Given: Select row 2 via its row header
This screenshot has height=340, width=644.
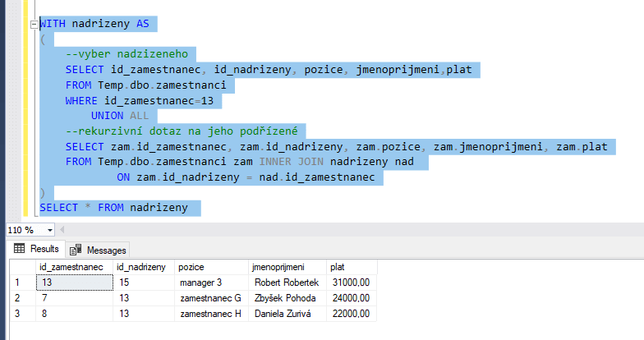Looking at the screenshot, I should [x=23, y=298].
